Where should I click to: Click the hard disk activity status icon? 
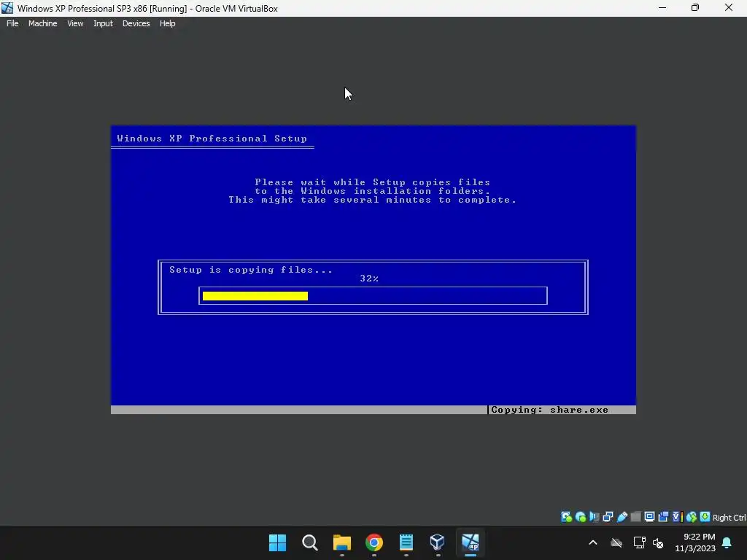(x=566, y=517)
